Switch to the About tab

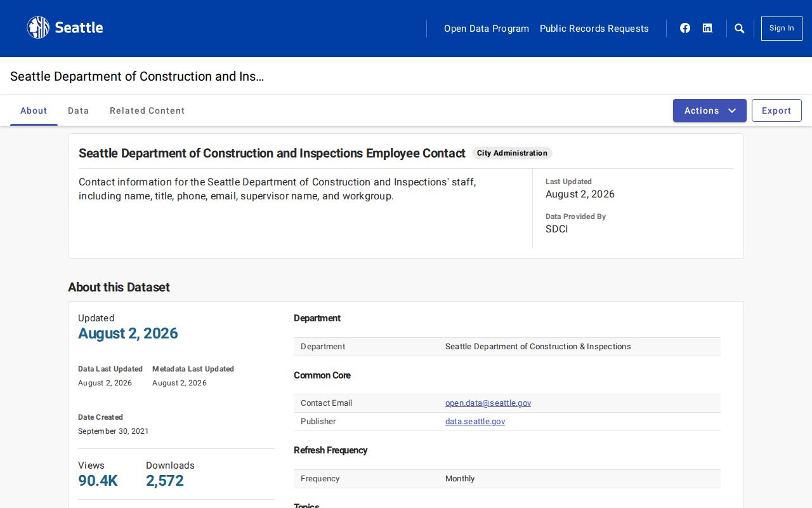[34, 110]
